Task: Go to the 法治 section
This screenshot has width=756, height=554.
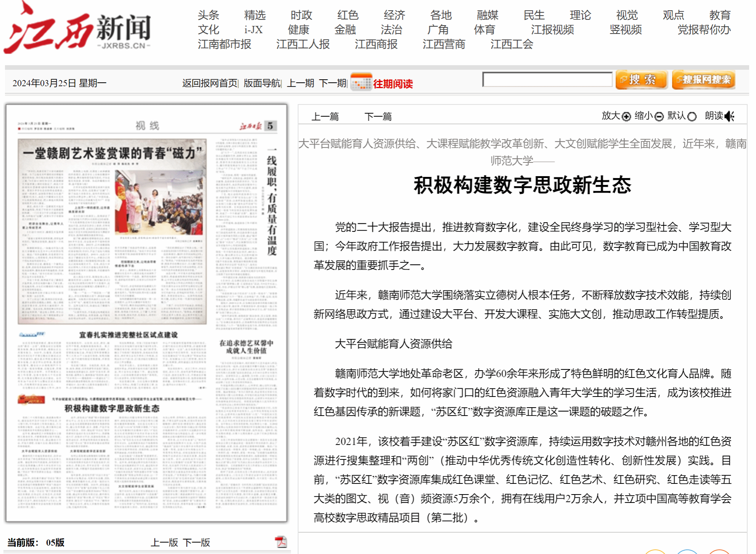Action: pos(391,30)
